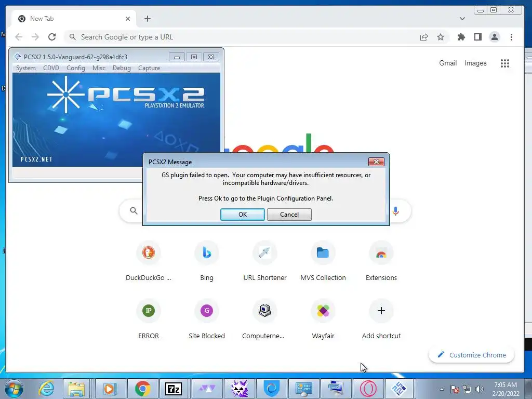Open the Capture menu in PCSX2

149,68
